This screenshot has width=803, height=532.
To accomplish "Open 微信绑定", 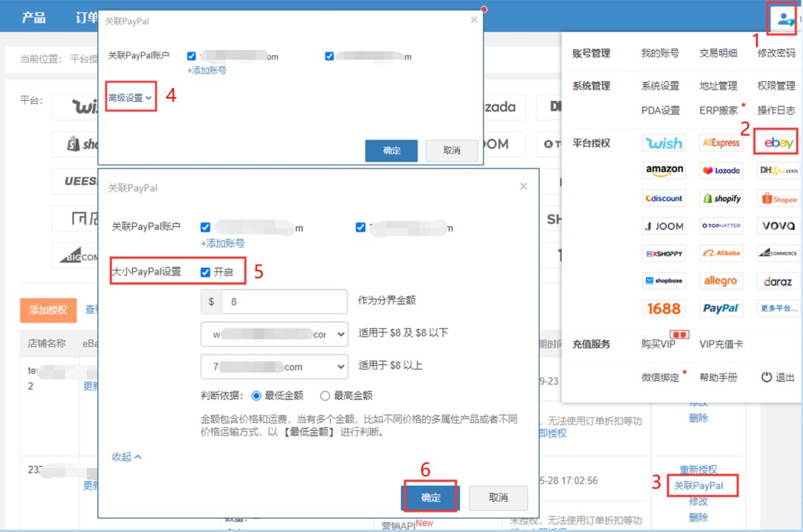I will pos(660,377).
